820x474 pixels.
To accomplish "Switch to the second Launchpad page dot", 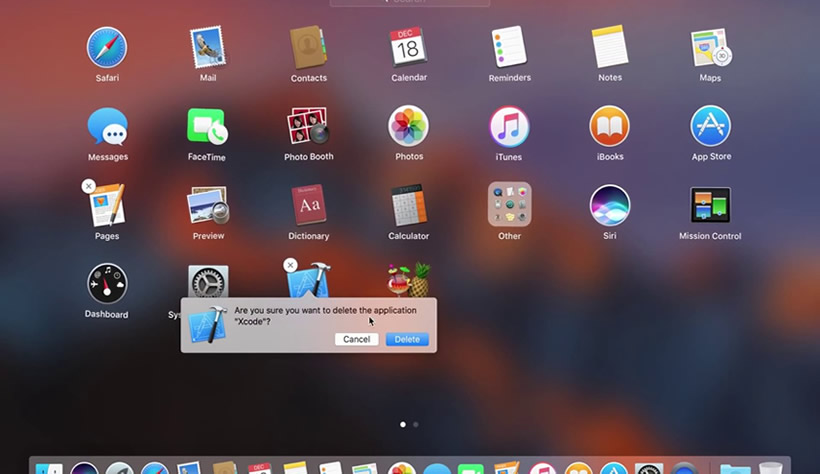I will (x=416, y=424).
